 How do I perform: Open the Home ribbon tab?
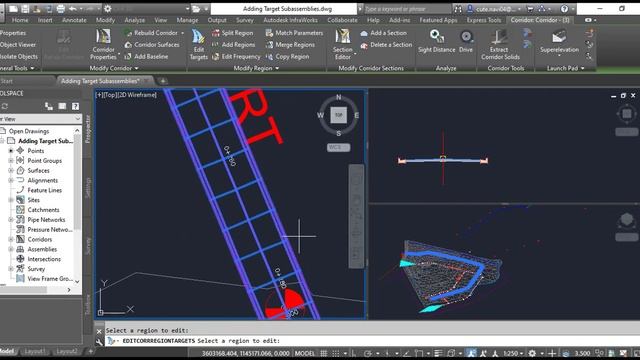point(20,20)
